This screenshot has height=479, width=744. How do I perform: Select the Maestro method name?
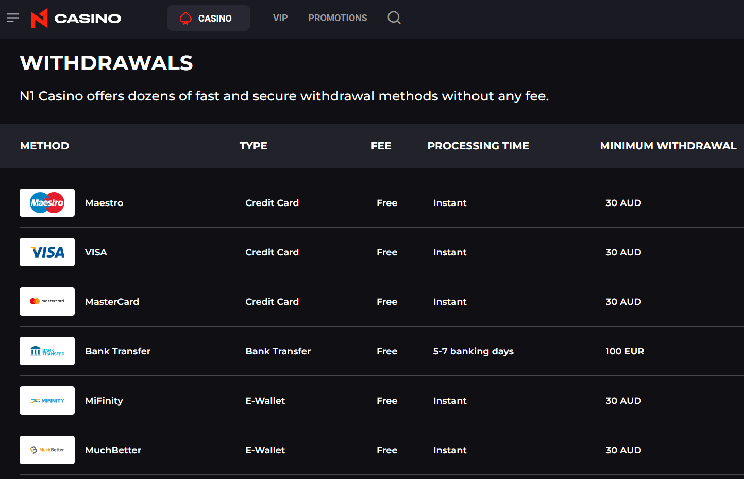pos(104,203)
